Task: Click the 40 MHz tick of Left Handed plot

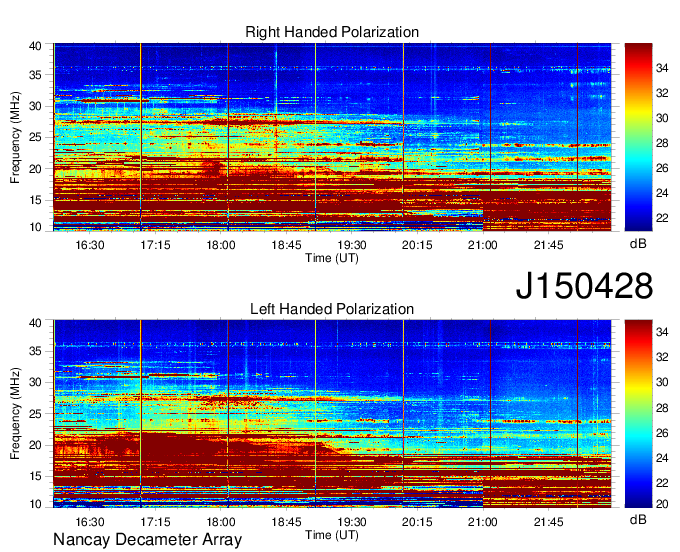Action: [x=35, y=323]
